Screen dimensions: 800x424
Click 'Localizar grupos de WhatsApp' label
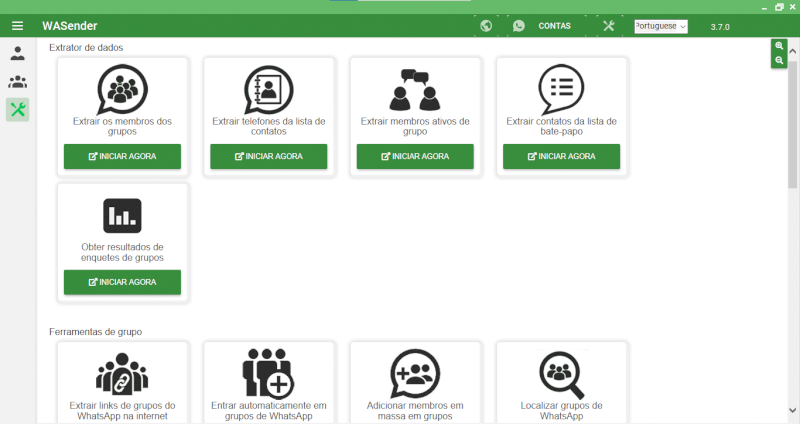[561, 411]
